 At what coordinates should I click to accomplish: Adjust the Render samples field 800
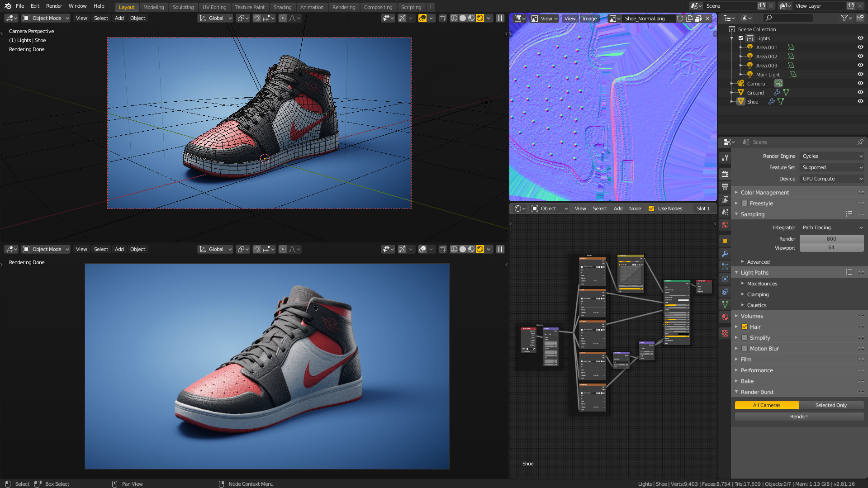(x=831, y=239)
